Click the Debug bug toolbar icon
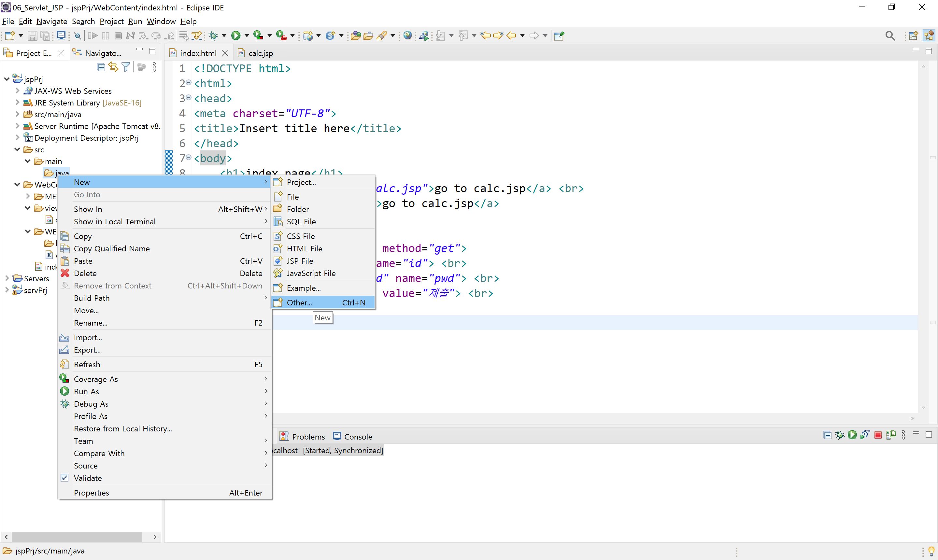The width and height of the screenshot is (938, 560). 214,35
